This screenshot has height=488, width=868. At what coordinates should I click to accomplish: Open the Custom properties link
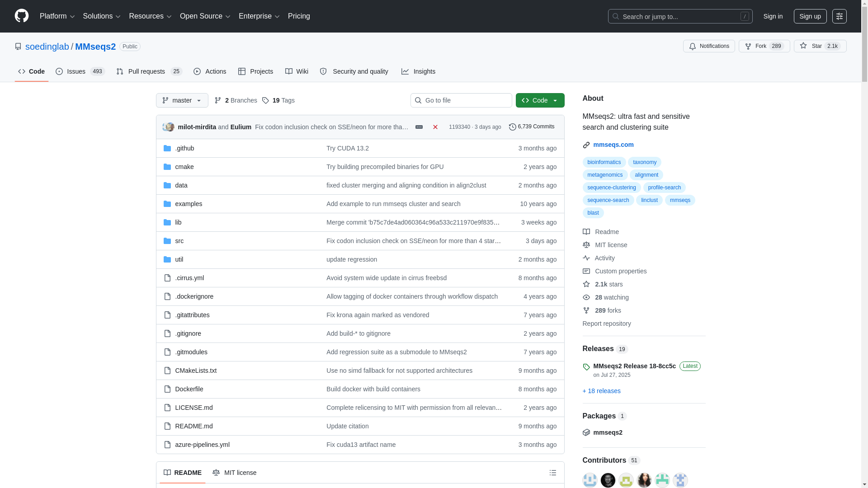(615, 271)
